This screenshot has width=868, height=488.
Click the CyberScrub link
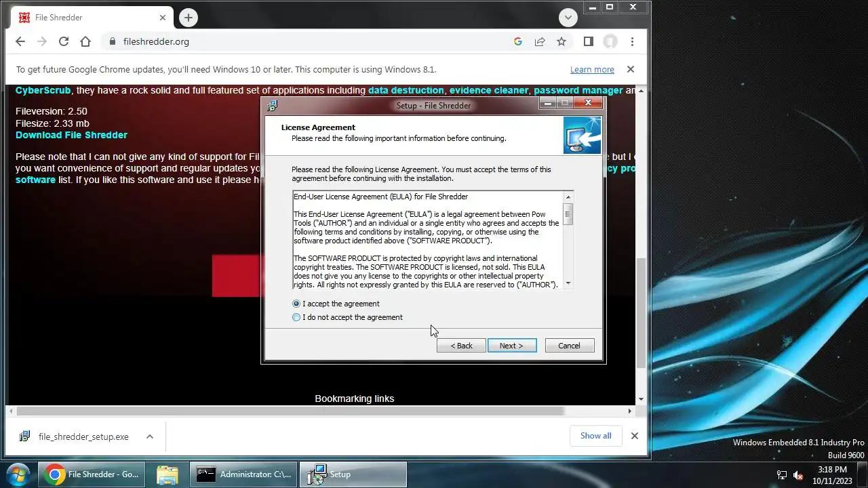[x=43, y=90]
